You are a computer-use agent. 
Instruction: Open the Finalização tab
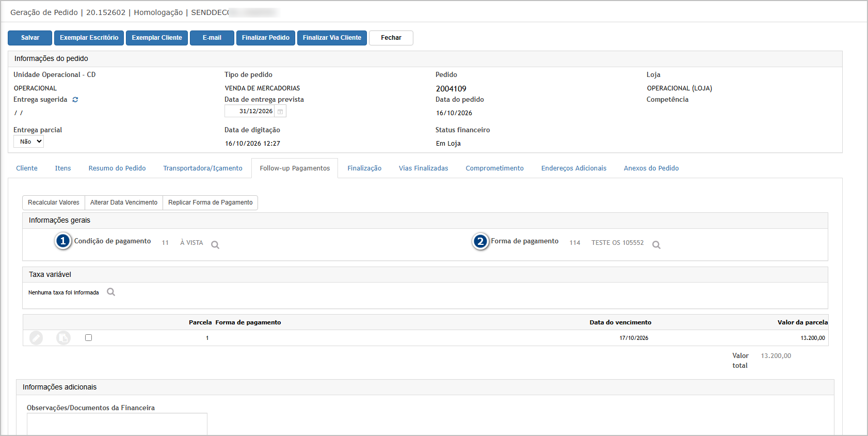click(x=364, y=168)
